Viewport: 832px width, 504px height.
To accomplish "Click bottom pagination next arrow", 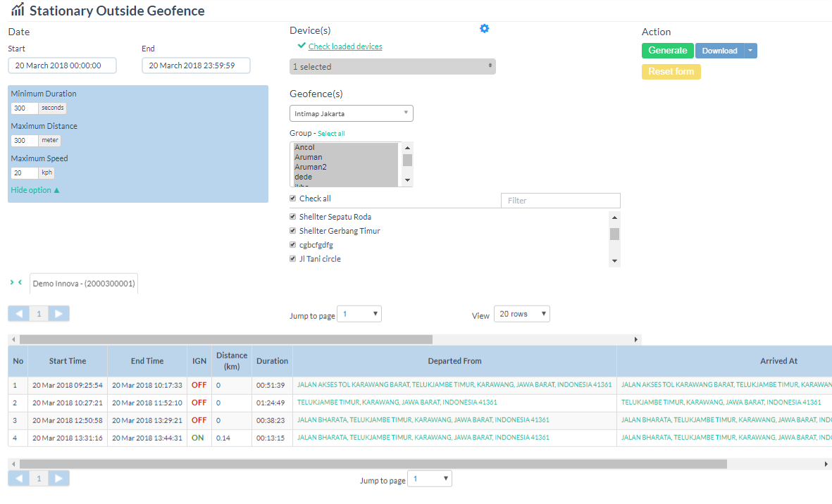I will point(60,479).
